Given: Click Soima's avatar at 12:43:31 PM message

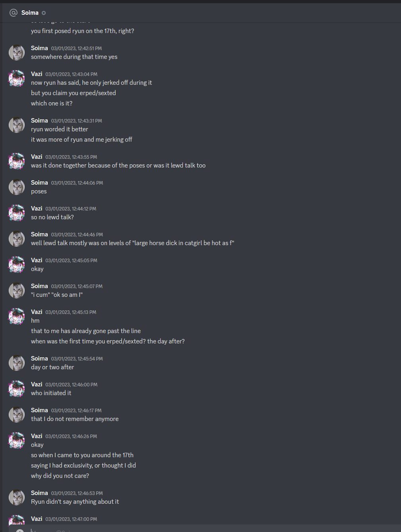Looking at the screenshot, I should pyautogui.click(x=17, y=125).
